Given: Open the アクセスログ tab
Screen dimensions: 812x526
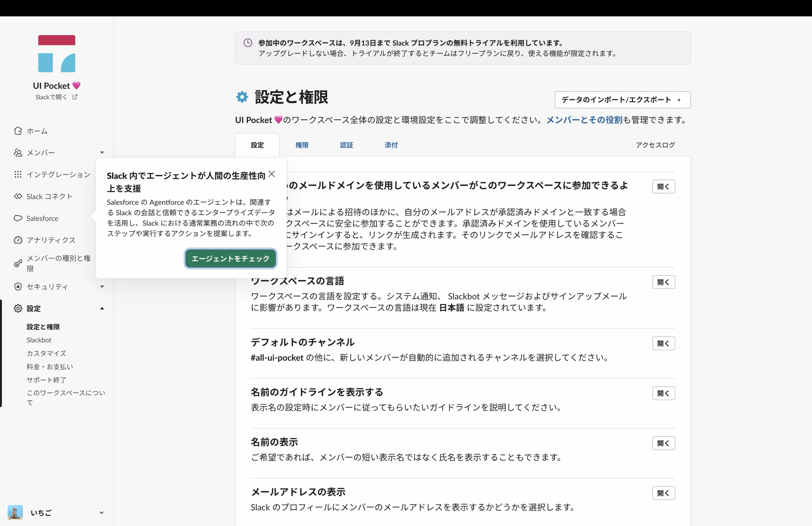Looking at the screenshot, I should click(x=655, y=145).
